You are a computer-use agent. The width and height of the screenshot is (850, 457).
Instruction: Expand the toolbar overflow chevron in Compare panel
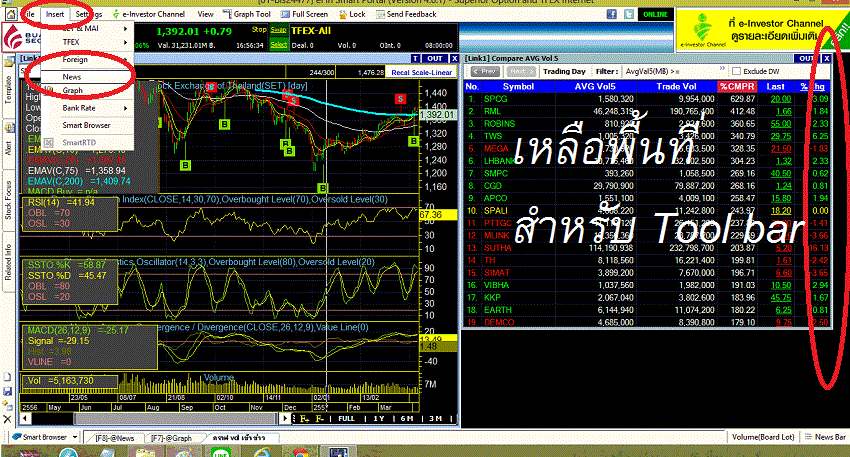(x=722, y=69)
